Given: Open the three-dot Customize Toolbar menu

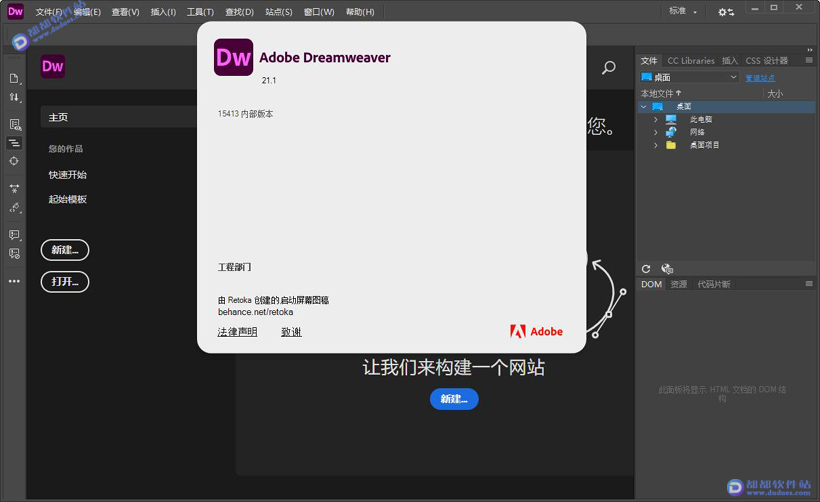Looking at the screenshot, I should tap(14, 281).
